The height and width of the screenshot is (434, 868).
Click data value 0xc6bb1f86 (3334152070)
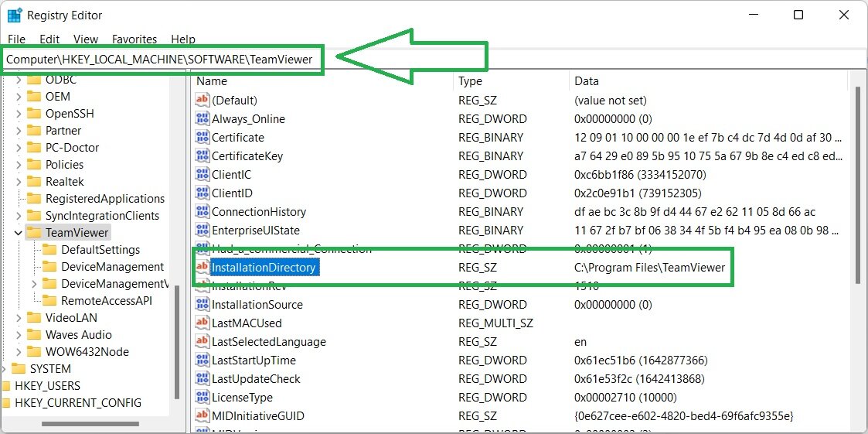pyautogui.click(x=641, y=175)
